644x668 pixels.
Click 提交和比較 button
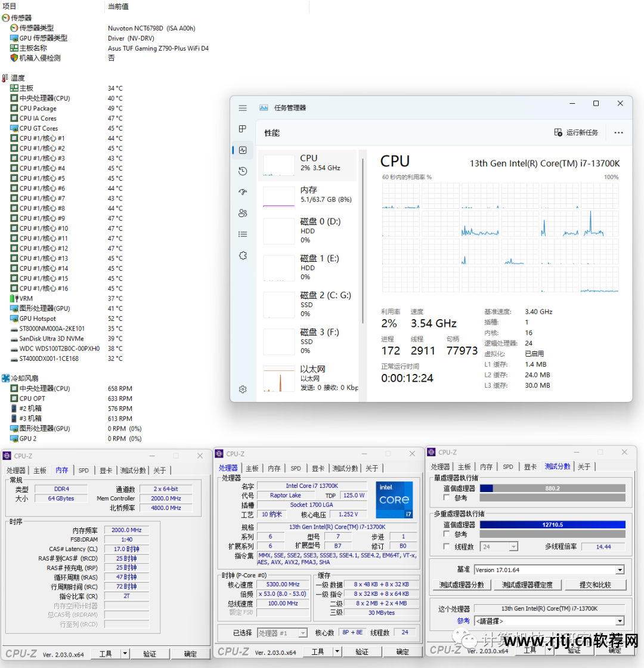click(596, 584)
